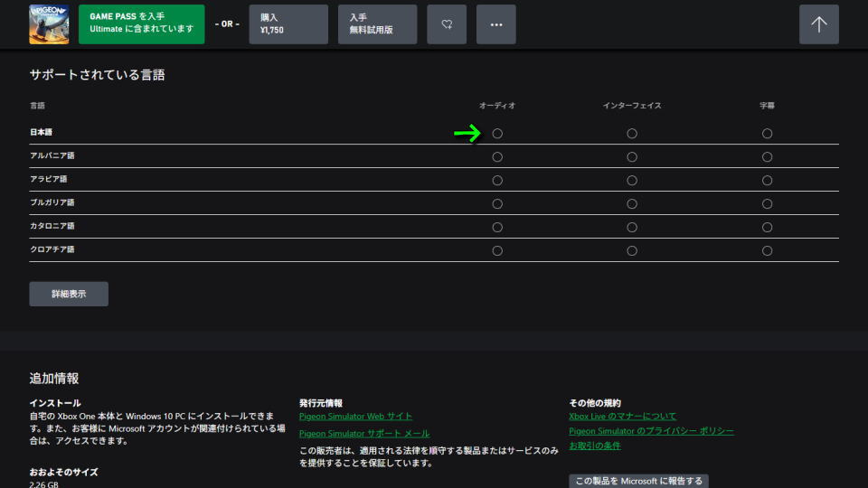Click the 入手 無料試用版 free trial button
The height and width of the screenshot is (488, 868).
(377, 24)
